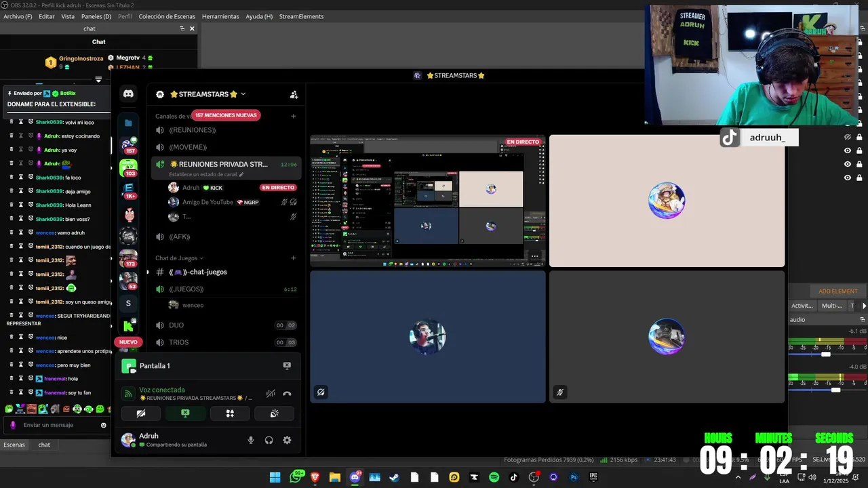Open the Herramientas menu
The image size is (868, 488).
pos(220,16)
